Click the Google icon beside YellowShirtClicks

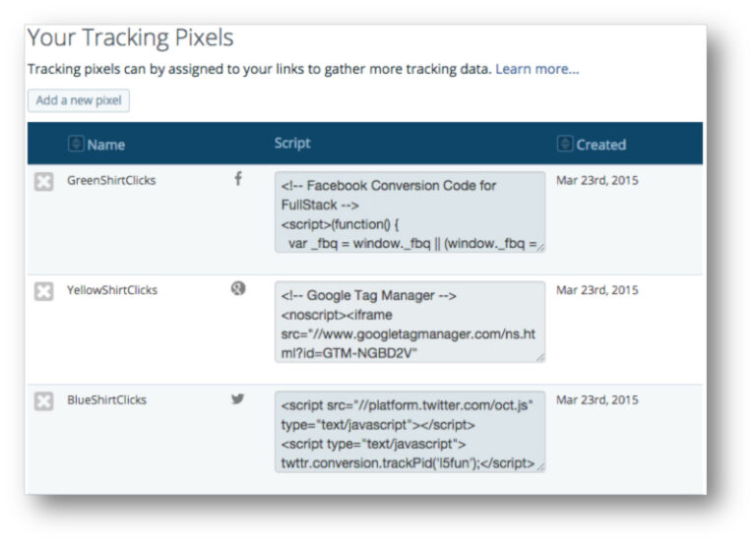click(x=238, y=288)
